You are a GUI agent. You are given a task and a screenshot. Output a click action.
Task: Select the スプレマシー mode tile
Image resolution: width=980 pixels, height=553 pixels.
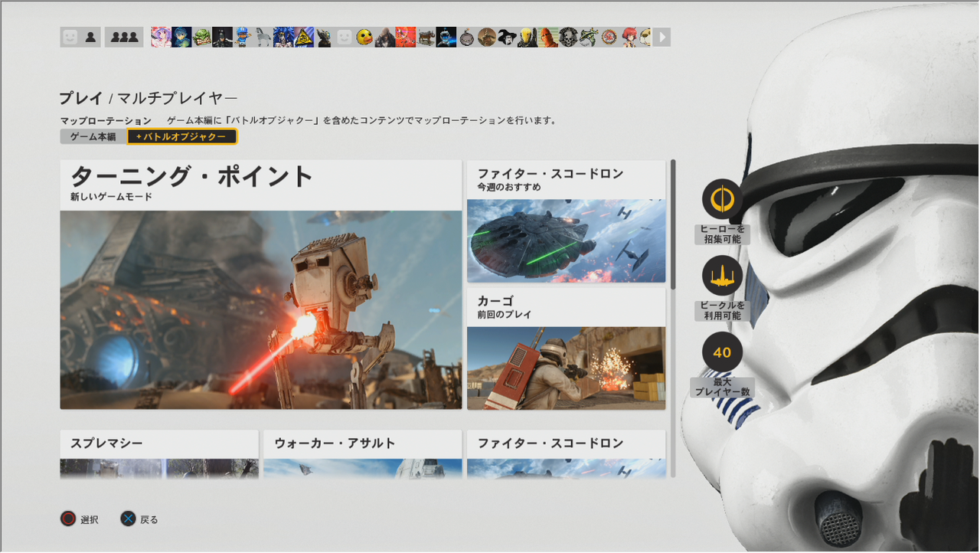[159, 454]
